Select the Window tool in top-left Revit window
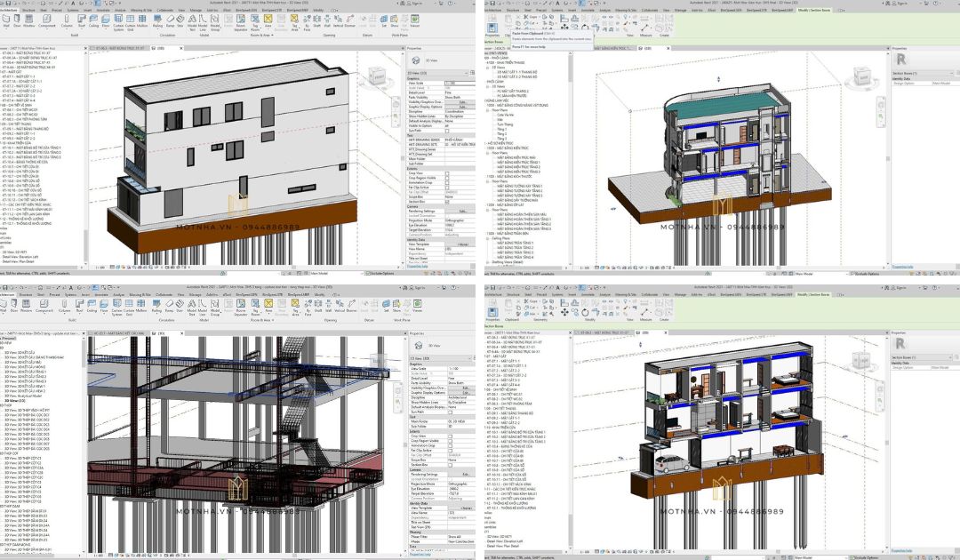The height and width of the screenshot is (560, 960). point(28,21)
